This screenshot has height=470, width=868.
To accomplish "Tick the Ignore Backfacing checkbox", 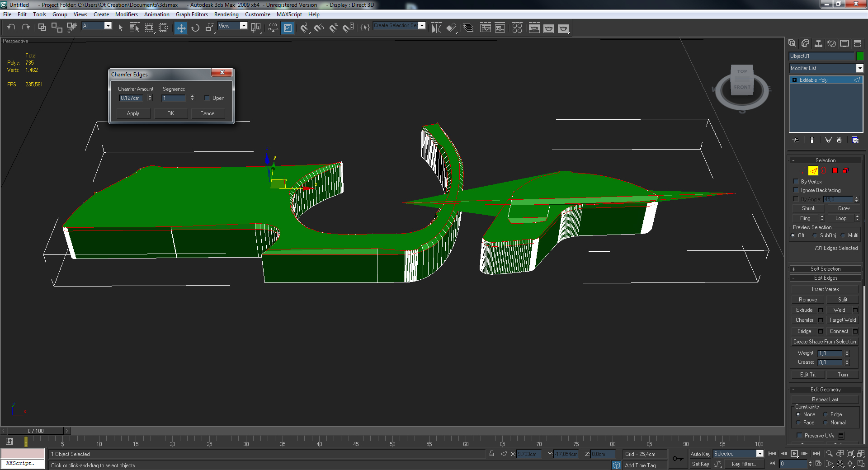I will (796, 190).
